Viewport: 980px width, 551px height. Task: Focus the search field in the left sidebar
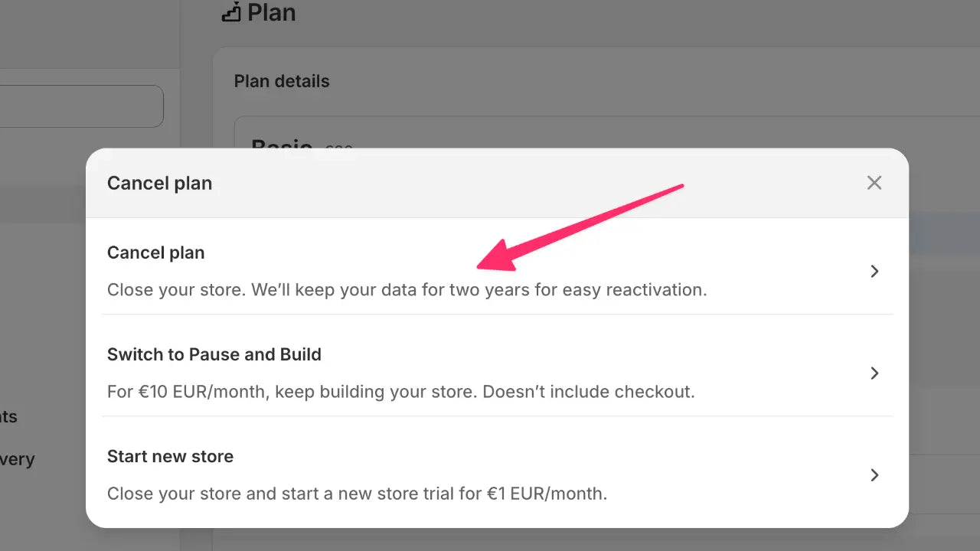pyautogui.click(x=80, y=106)
